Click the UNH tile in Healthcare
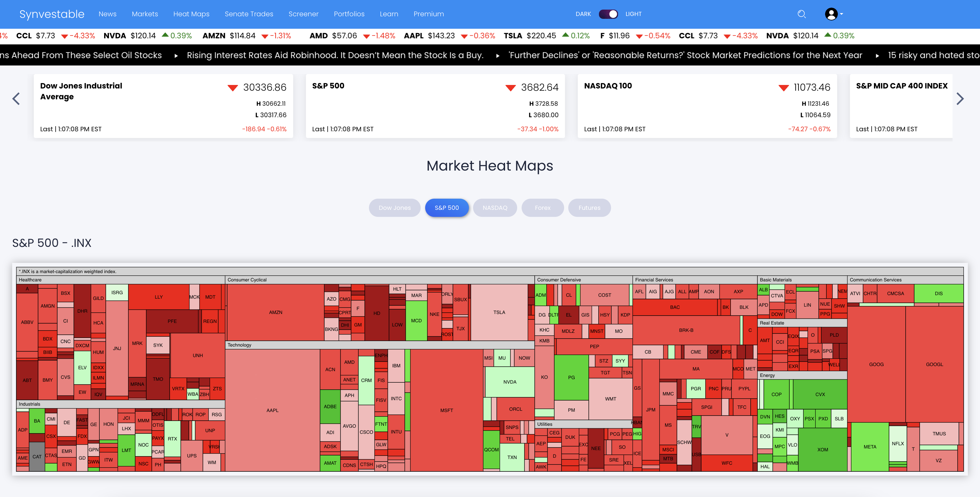The width and height of the screenshot is (980, 497). click(x=197, y=356)
